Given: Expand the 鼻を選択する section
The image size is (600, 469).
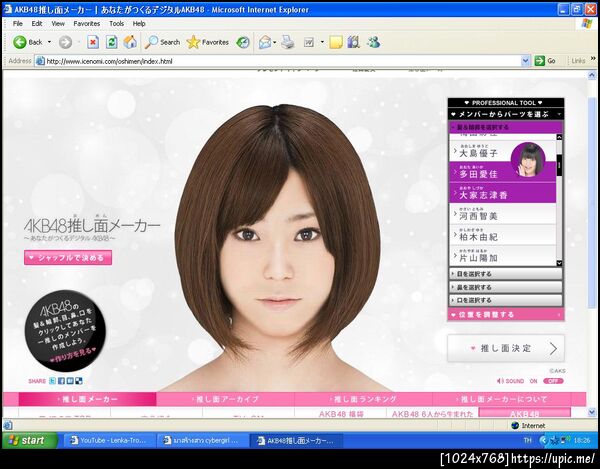Looking at the screenshot, I should pos(505,287).
